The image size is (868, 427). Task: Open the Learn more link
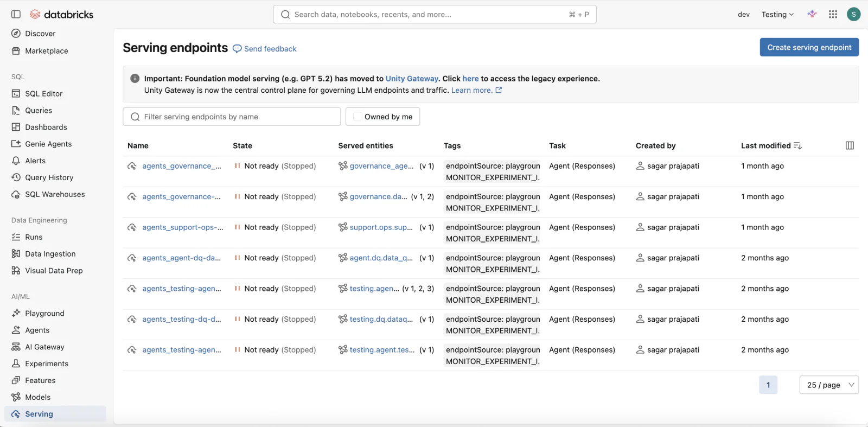(x=471, y=90)
